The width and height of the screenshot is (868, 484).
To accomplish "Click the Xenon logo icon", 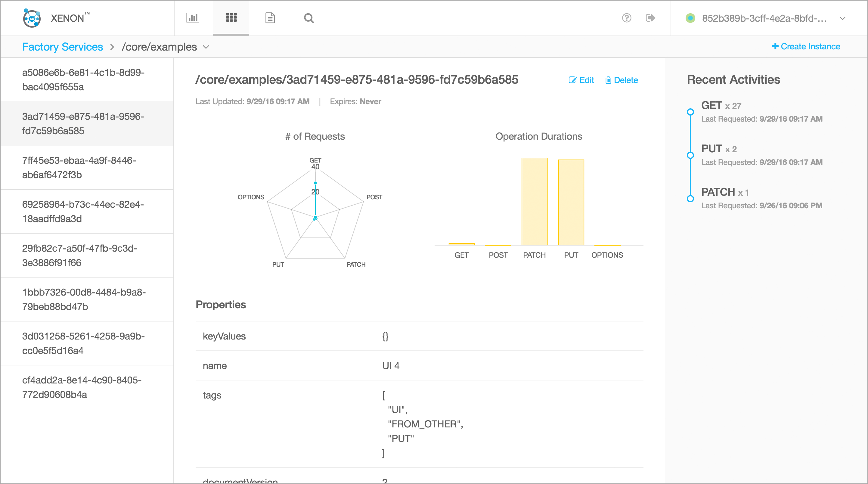I will tap(32, 18).
